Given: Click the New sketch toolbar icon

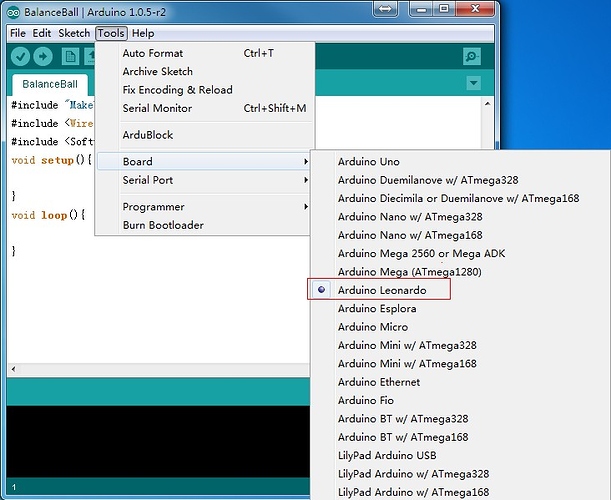Looking at the screenshot, I should pos(71,57).
